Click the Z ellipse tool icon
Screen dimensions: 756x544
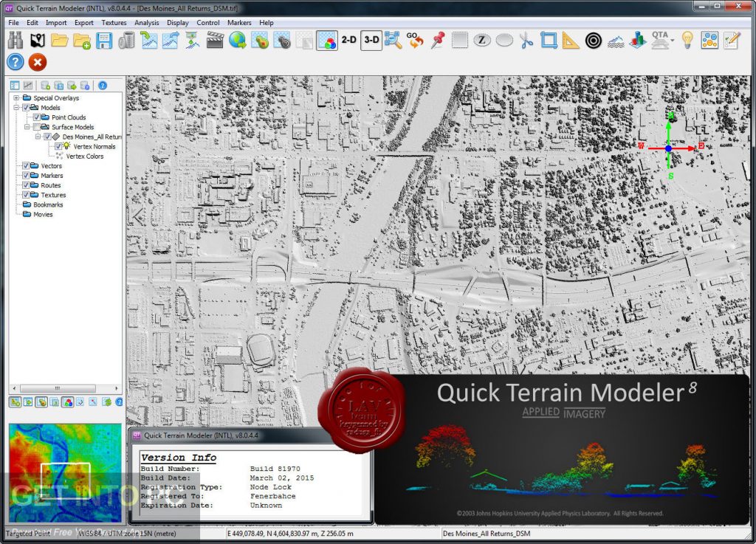point(481,41)
